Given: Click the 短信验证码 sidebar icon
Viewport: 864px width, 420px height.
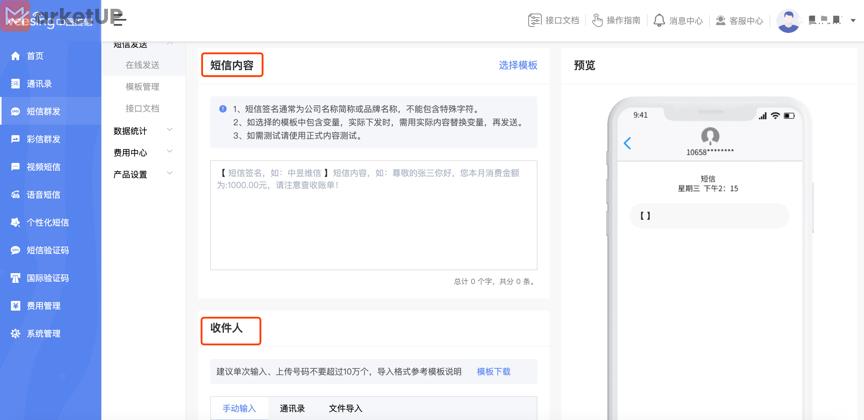Looking at the screenshot, I should tap(15, 250).
